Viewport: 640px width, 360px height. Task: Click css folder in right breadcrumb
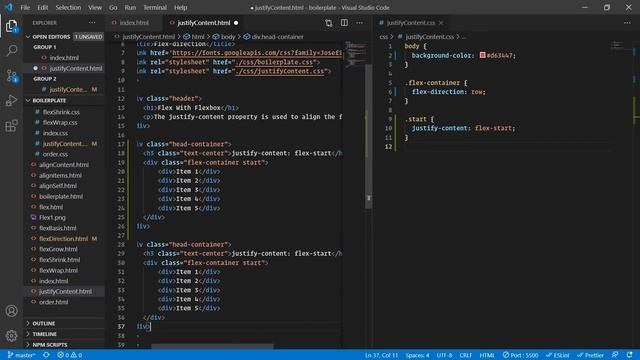[384, 37]
